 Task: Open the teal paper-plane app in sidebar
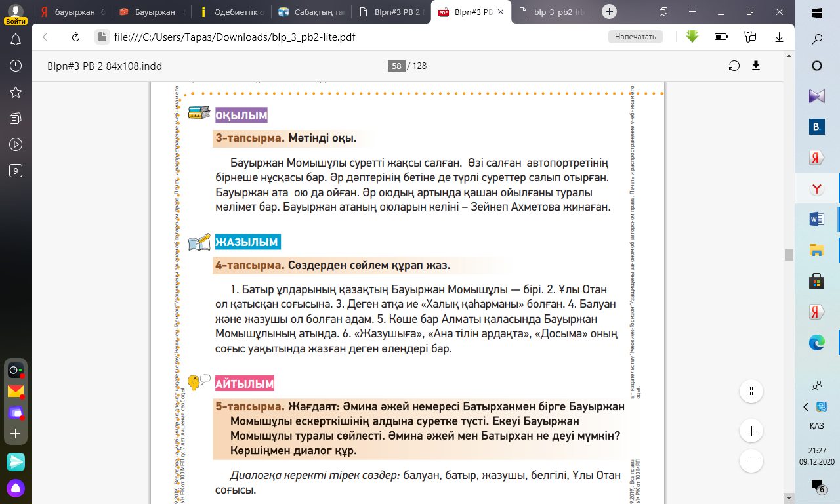pos(16,461)
